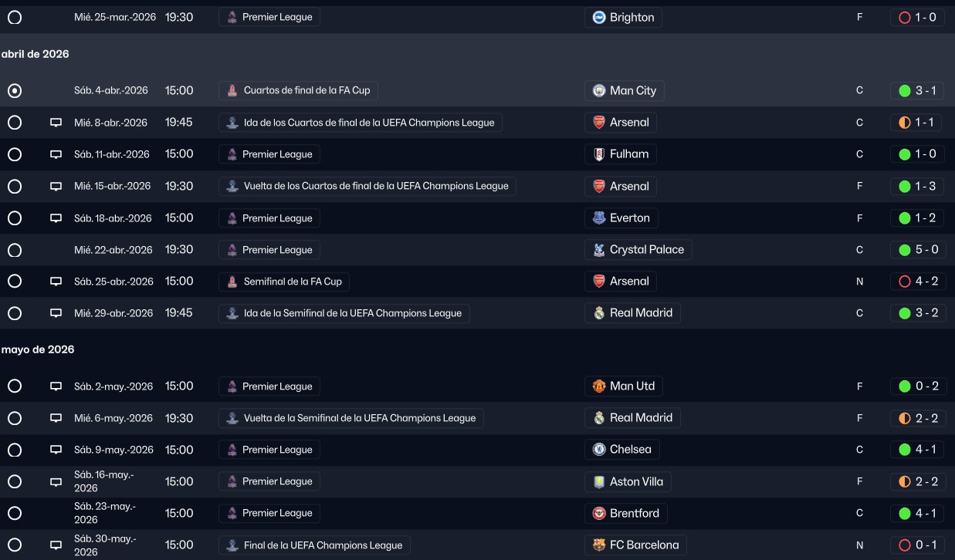Open the Brentford team link

(x=635, y=513)
